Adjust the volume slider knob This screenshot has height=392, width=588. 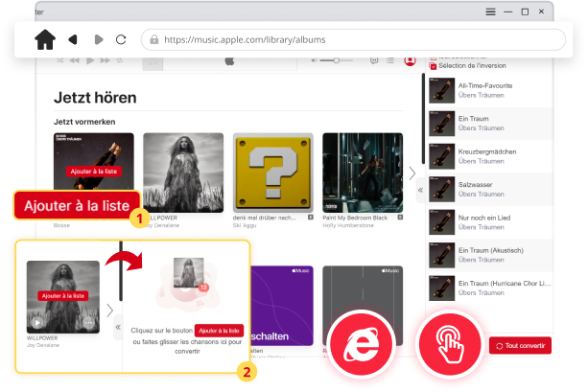click(337, 60)
